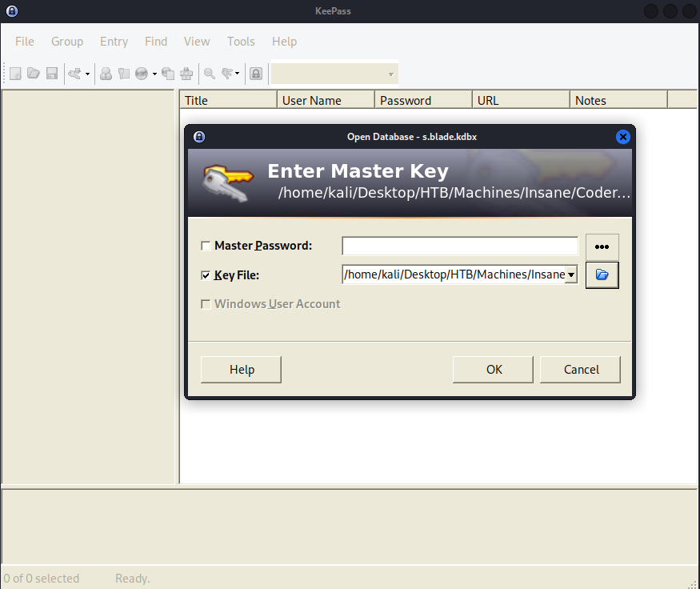Viewport: 700px width, 589px height.
Task: Save the database via the toolbar icon
Action: (51, 73)
